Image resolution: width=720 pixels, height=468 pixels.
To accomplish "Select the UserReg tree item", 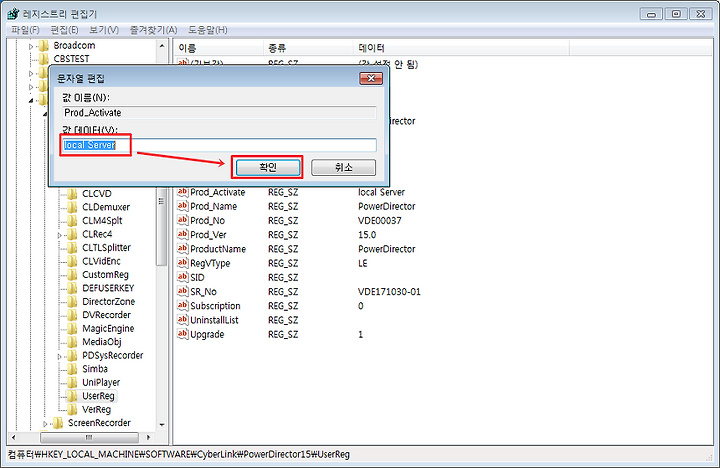I will 98,396.
